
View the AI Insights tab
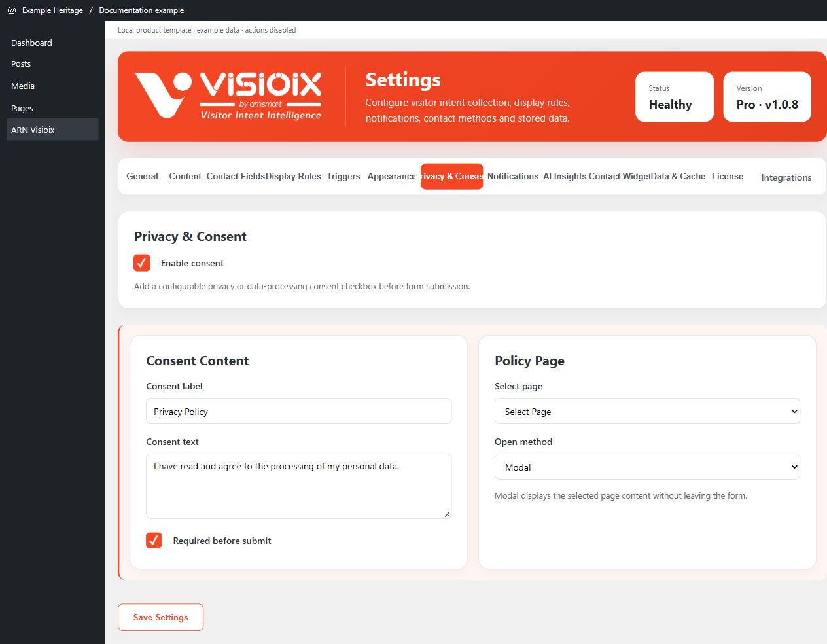click(565, 177)
